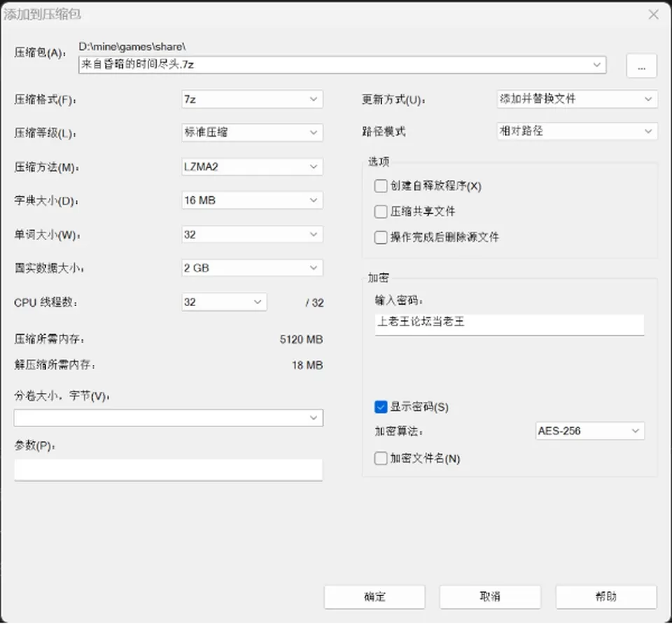Click the browse (...) button
This screenshot has width=672, height=624.
point(641,66)
